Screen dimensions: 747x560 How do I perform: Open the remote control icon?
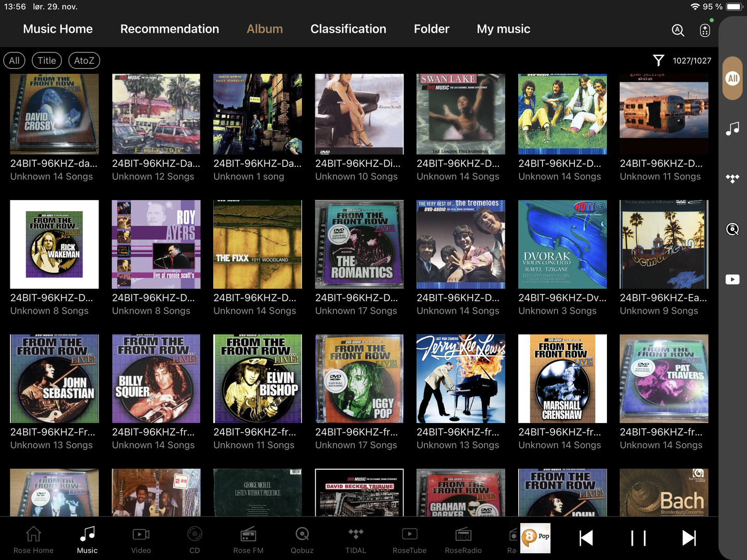coord(704,30)
